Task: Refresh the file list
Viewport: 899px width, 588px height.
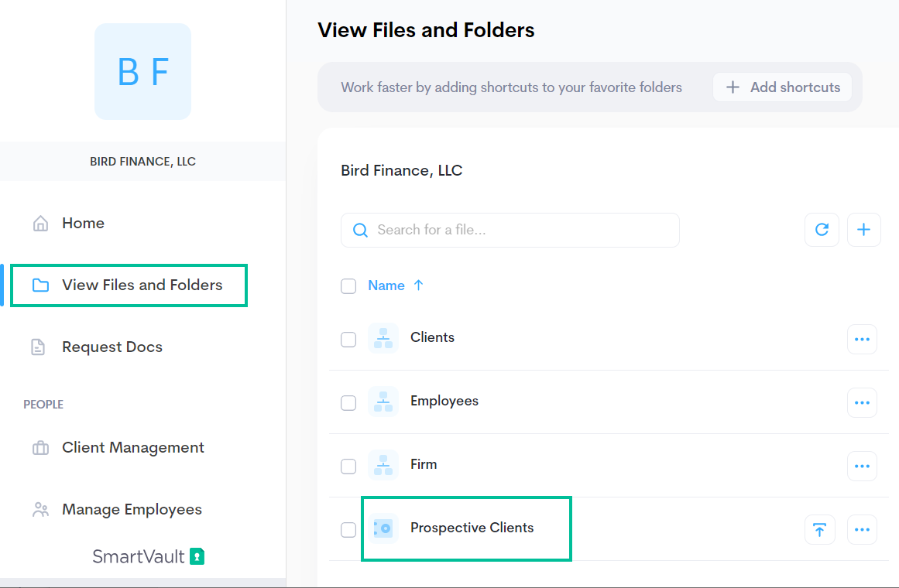Action: (x=822, y=230)
